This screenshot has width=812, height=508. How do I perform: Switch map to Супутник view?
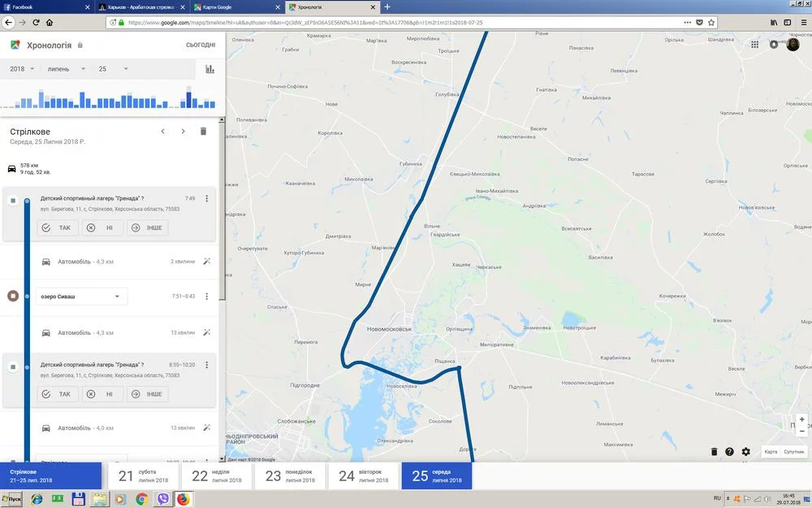[x=793, y=451]
